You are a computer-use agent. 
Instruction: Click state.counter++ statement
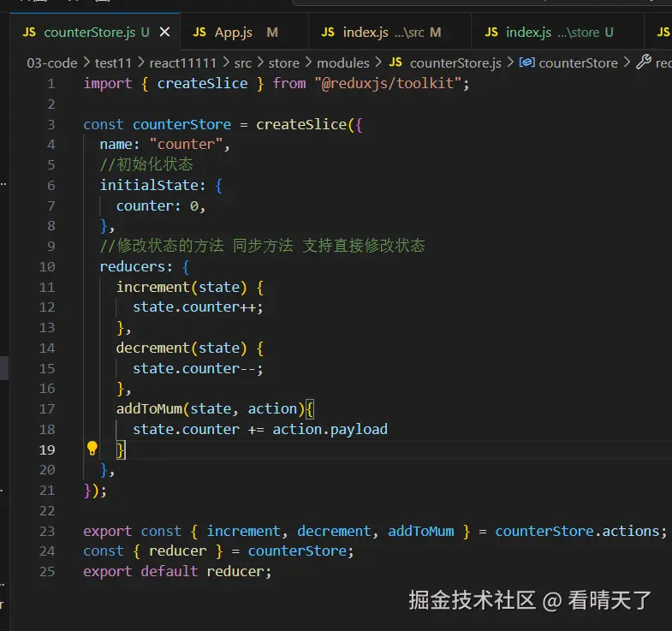click(x=198, y=307)
